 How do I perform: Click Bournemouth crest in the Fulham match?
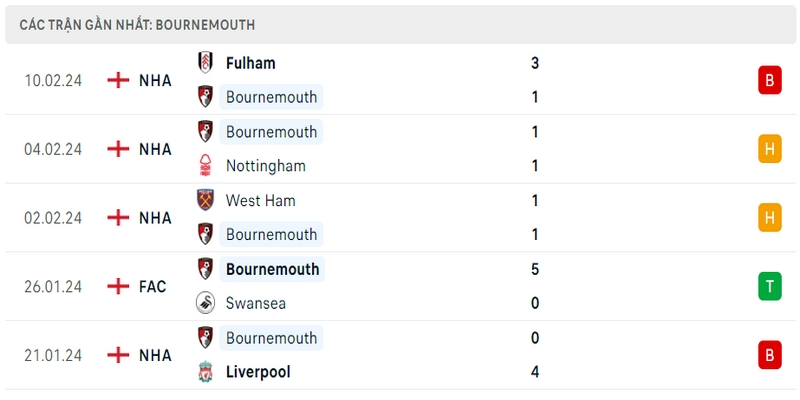click(x=205, y=96)
